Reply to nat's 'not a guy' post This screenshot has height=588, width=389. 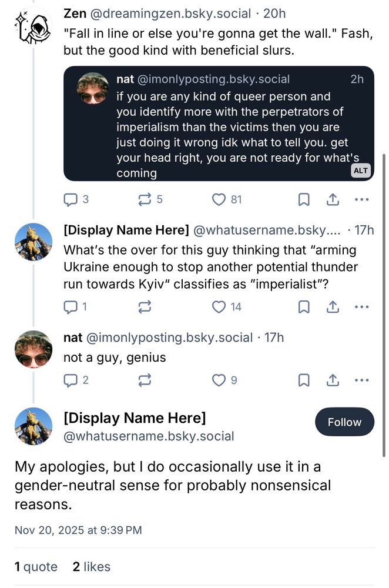pyautogui.click(x=71, y=380)
